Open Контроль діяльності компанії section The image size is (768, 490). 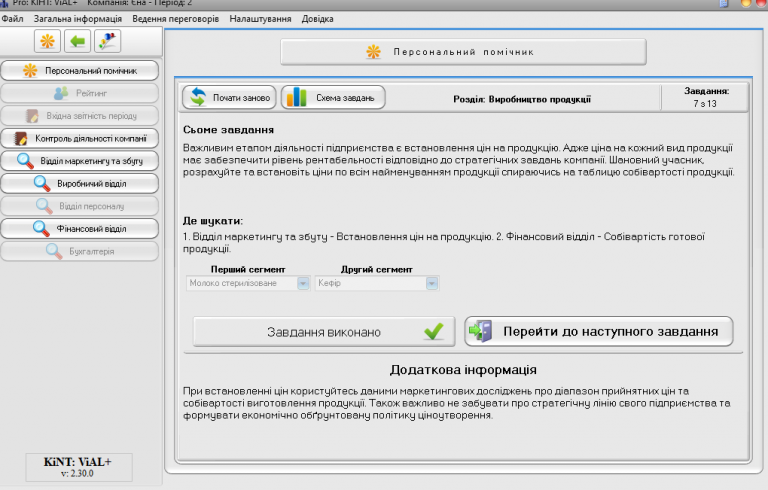coord(80,138)
